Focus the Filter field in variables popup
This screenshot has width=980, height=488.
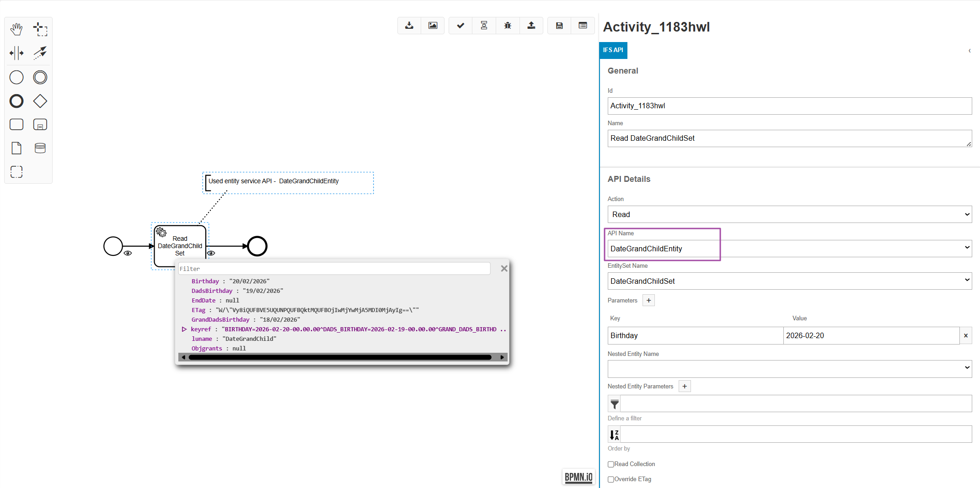tap(334, 269)
